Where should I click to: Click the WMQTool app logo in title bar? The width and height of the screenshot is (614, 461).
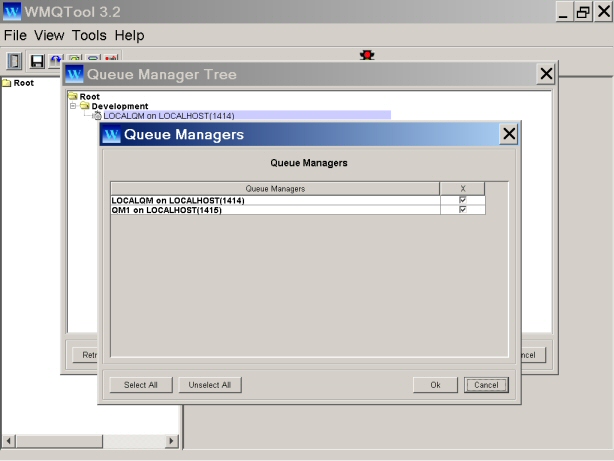point(12,11)
